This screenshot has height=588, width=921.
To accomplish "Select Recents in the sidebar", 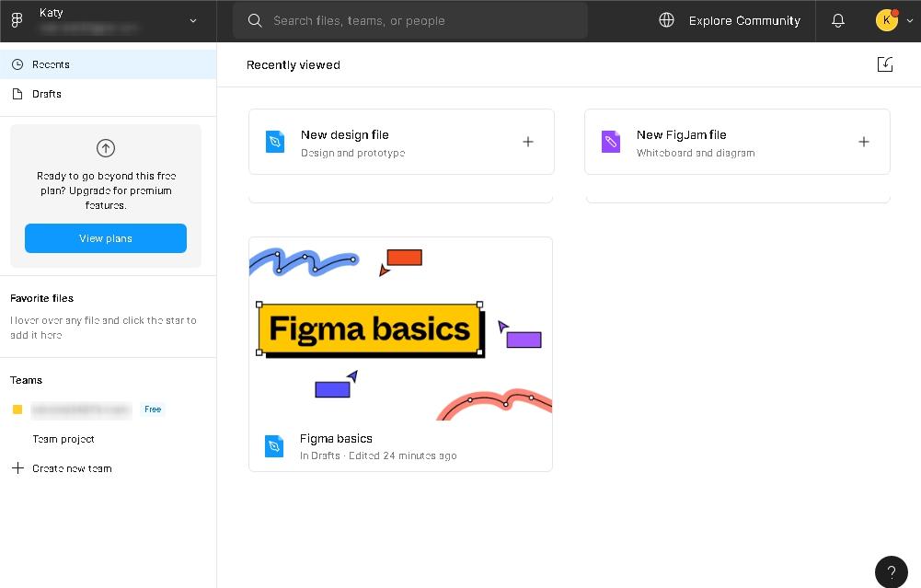I will click(x=51, y=64).
